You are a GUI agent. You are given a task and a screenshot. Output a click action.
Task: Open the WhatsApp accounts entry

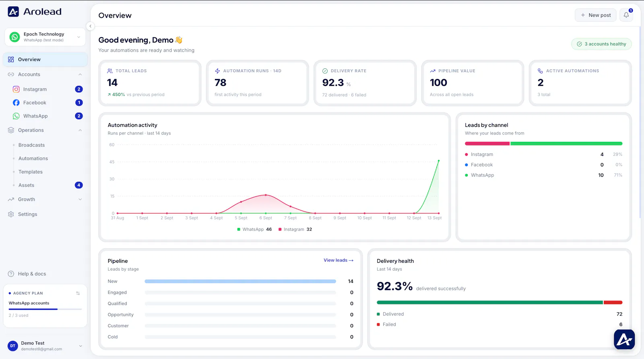[35, 116]
